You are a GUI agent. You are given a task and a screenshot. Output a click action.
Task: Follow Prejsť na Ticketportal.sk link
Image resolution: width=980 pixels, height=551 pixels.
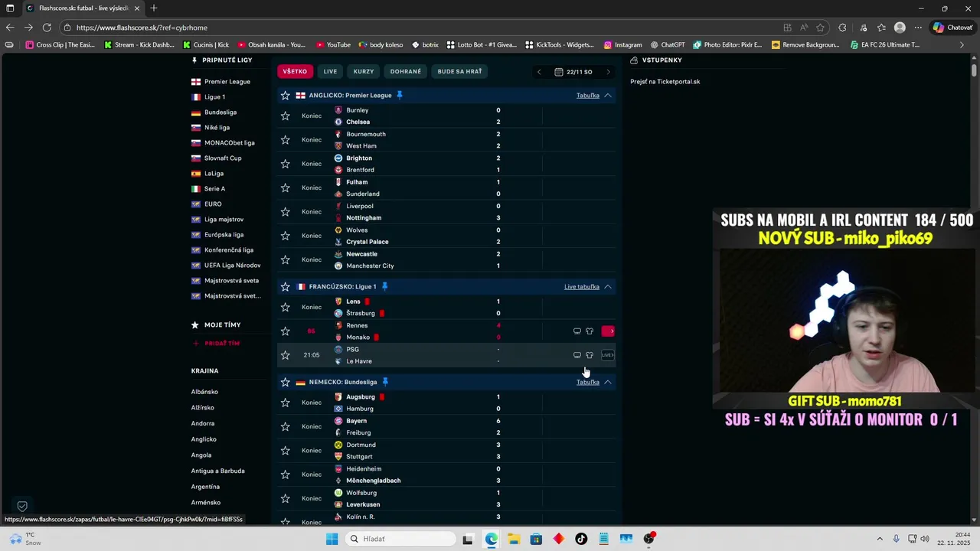coord(665,81)
